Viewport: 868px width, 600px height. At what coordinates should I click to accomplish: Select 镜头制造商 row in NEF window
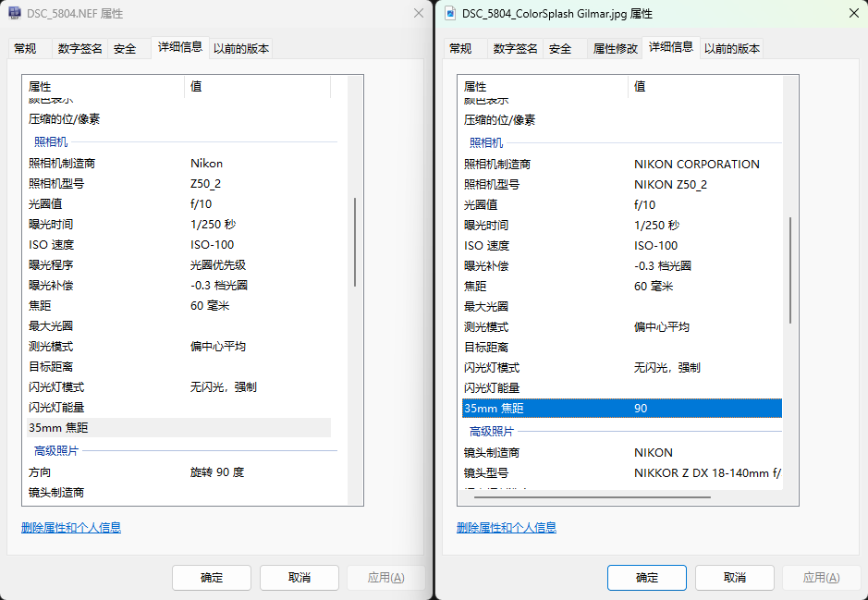coord(178,493)
